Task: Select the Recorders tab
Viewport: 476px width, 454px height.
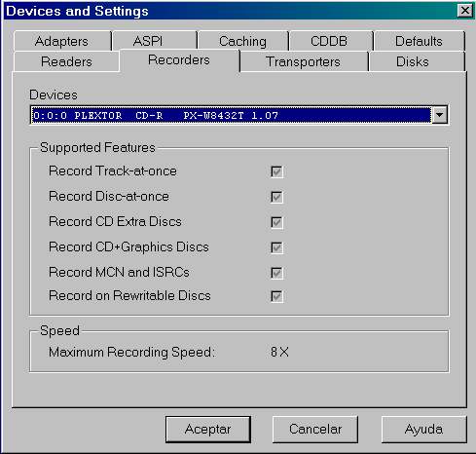Action: 179,60
